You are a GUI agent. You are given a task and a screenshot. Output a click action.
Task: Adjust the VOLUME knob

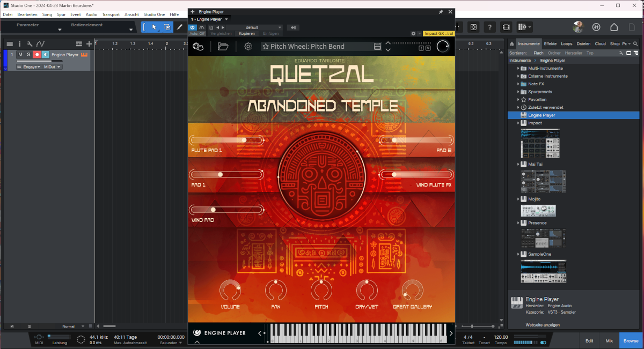(230, 291)
